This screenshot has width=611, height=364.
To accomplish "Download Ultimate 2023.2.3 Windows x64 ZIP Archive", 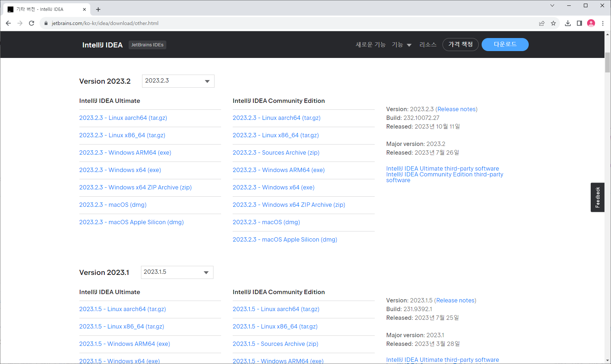I will [x=136, y=188].
